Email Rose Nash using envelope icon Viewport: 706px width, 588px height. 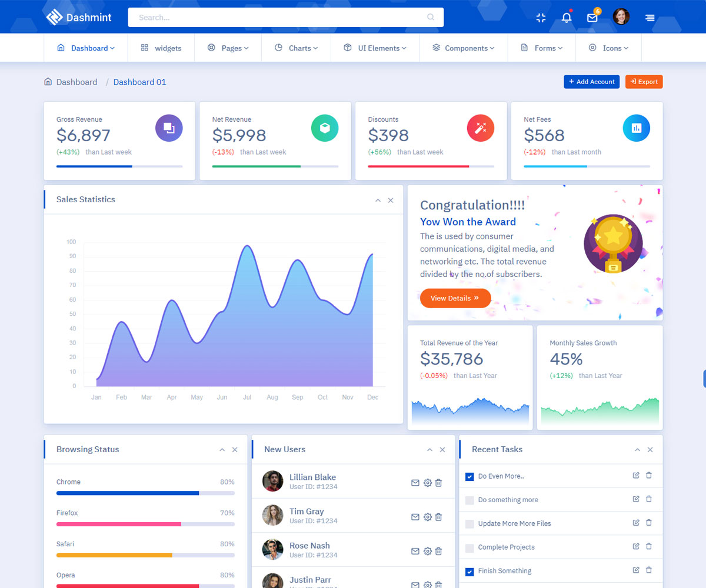415,551
